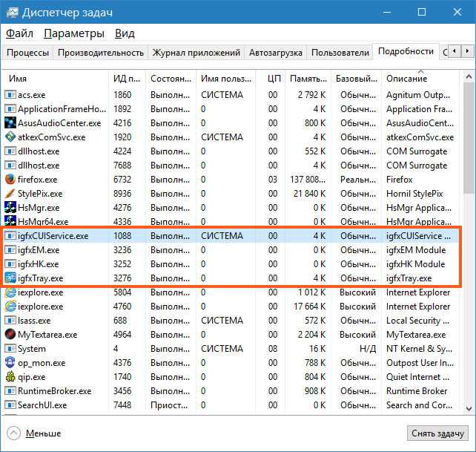Click the System process icon
This screenshot has width=476, height=452.
click(10, 348)
